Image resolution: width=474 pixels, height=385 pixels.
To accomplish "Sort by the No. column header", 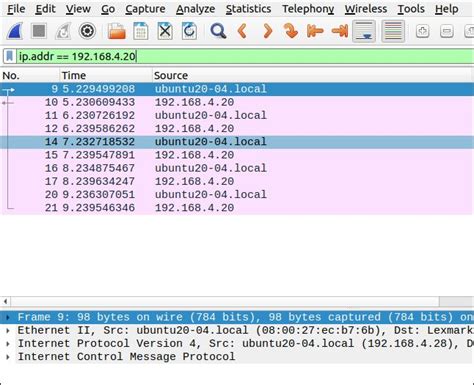I will click(30, 76).
